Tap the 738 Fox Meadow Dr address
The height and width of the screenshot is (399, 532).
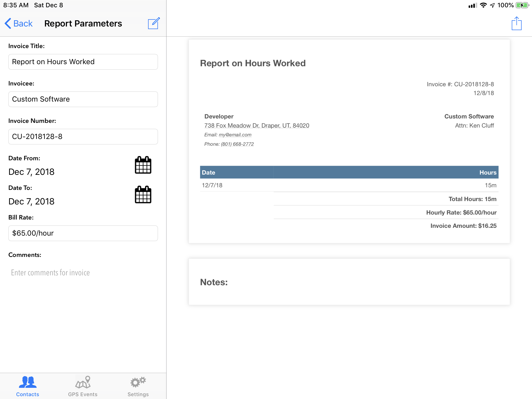257,126
